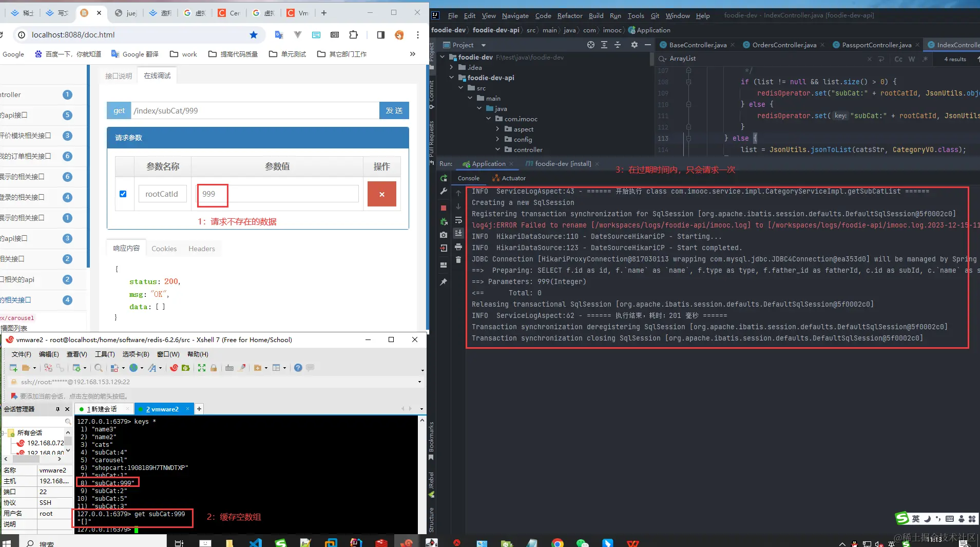The width and height of the screenshot is (980, 547).
Task: Click the camera thread dump icon in Run panel
Action: tap(444, 235)
